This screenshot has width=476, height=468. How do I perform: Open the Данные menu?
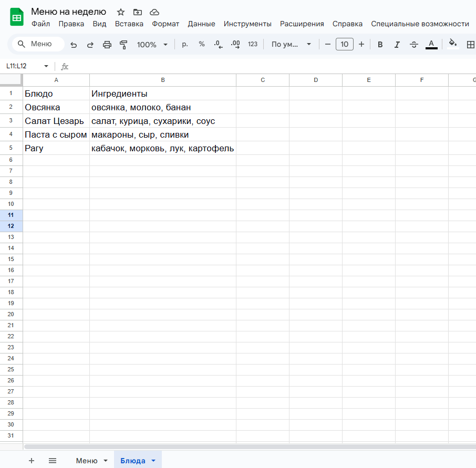[201, 24]
